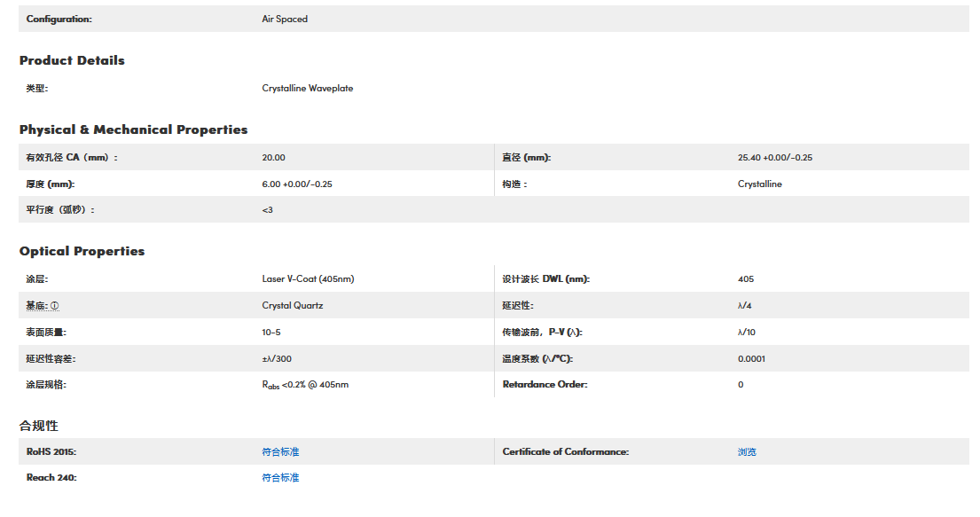
Task: Click the temperature coefficient value 0.0001
Action: (751, 359)
